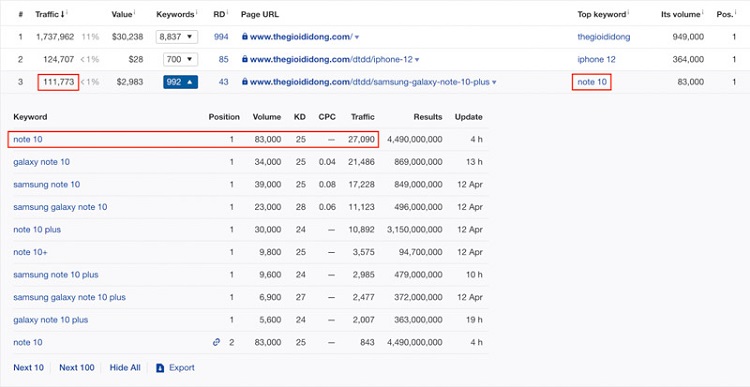The image size is (750, 387).
Task: Open keyword note 10+
Action: 30,252
